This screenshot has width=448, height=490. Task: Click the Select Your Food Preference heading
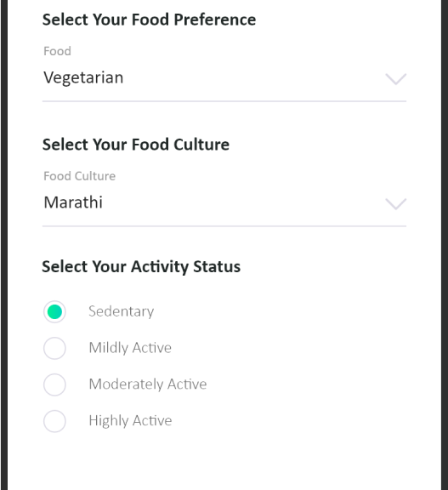150,20
